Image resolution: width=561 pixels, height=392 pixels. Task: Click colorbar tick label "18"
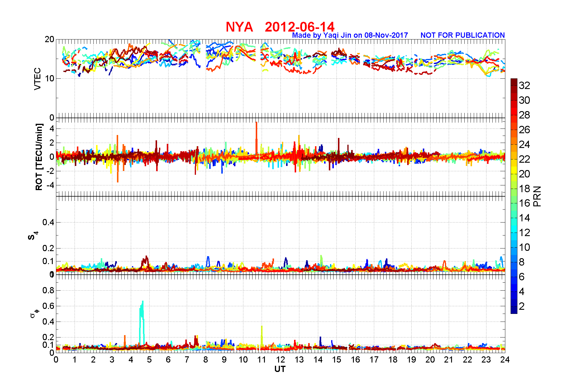(524, 189)
